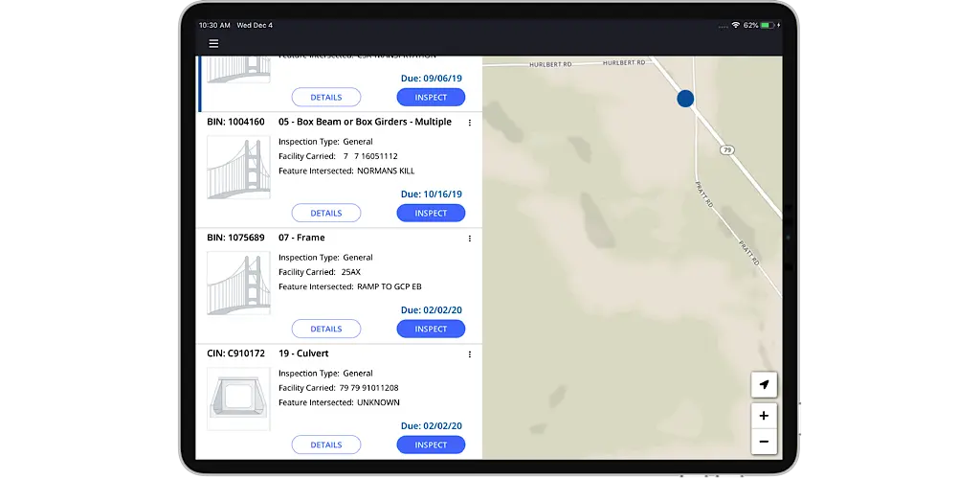Tap 'Wed Dec 4' date in status bar
This screenshot has width=980, height=479.
(255, 26)
